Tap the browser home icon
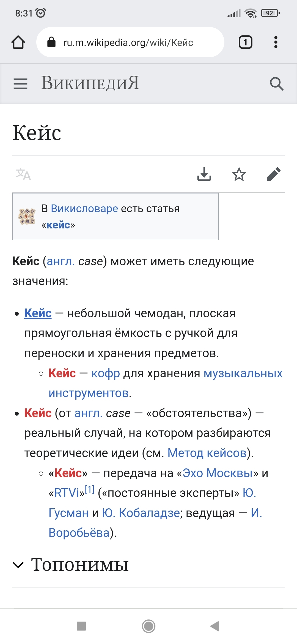Viewport: 297px width, 644px height. 18,42
